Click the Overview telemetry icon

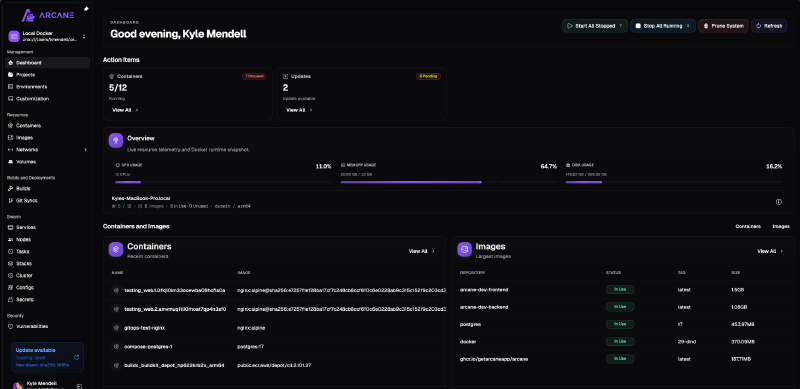[116, 140]
